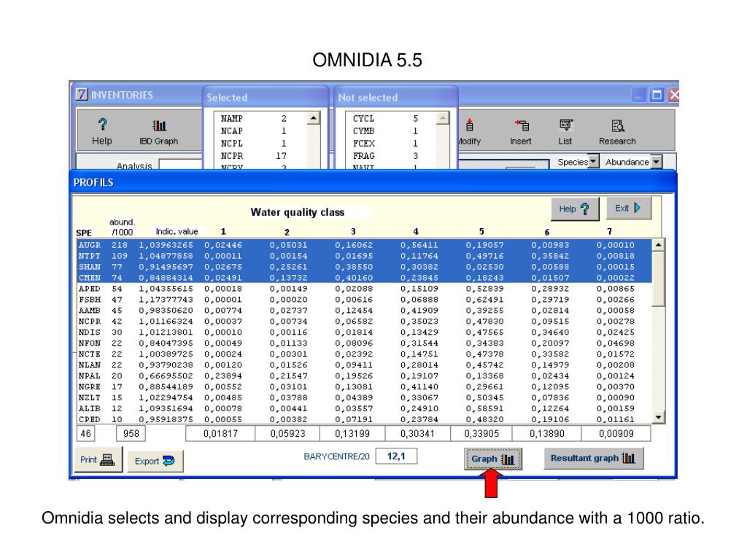
Task: Click the class 1 total 0,01817
Action: [x=220, y=433]
